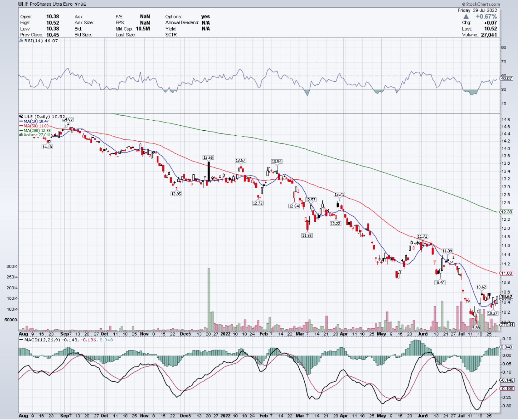
Task: Click the header Volume 27,041 value
Action: coord(489,35)
